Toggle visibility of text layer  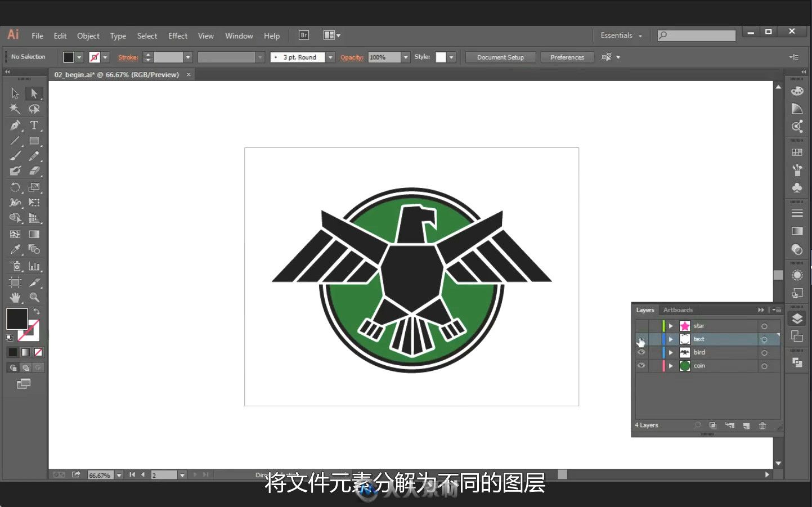point(641,339)
